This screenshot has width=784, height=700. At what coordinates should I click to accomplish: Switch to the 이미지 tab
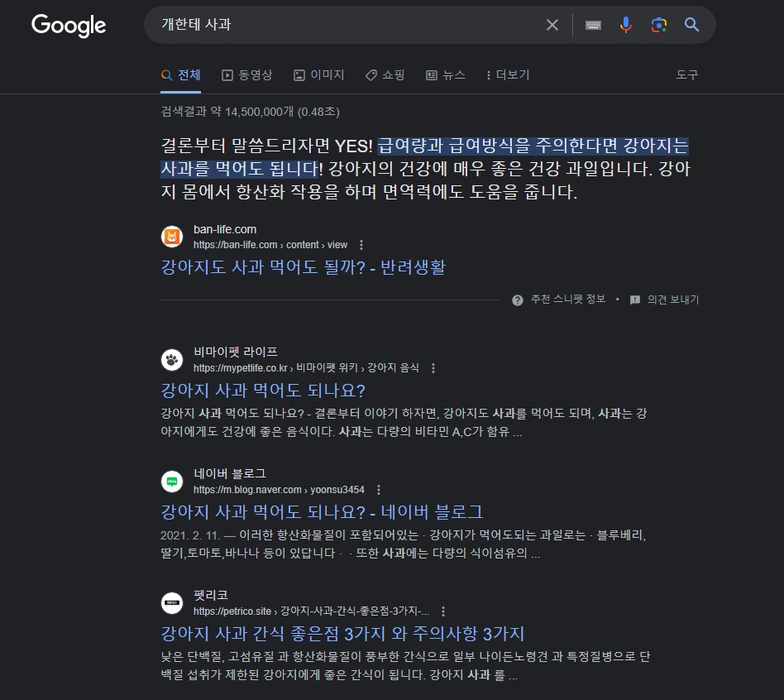click(x=319, y=75)
